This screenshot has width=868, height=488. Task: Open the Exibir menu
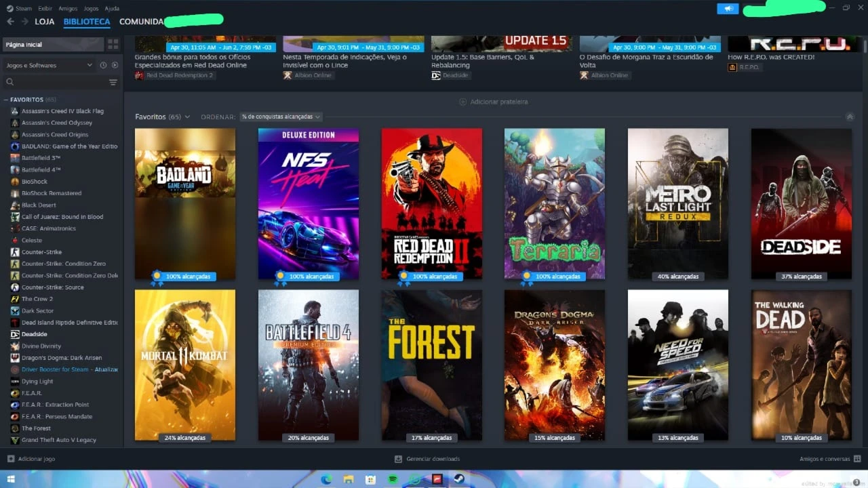[x=45, y=8]
